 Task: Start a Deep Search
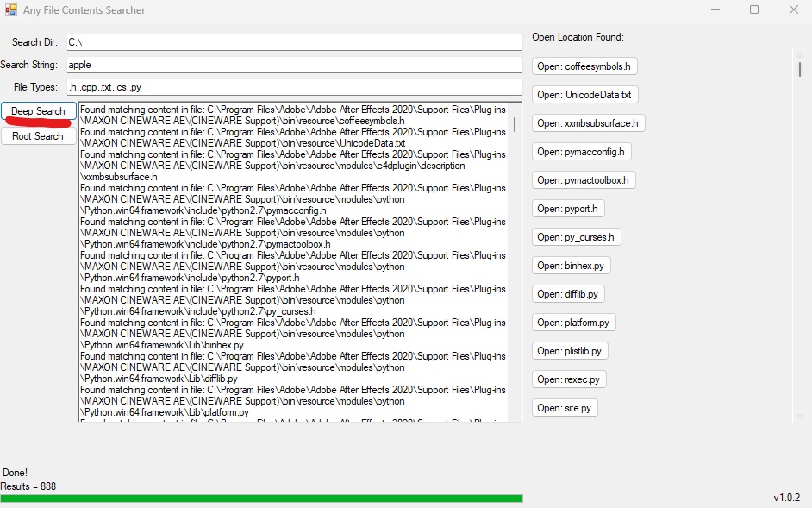point(38,111)
